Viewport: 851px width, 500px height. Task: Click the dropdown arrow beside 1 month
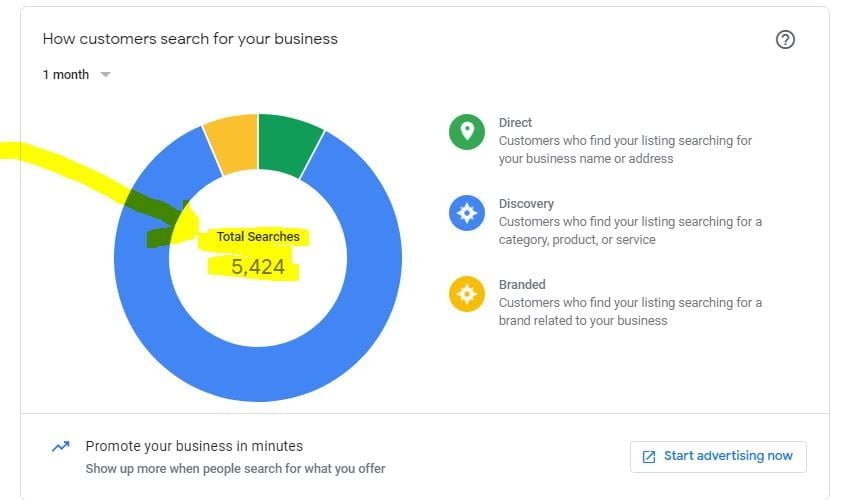pyautogui.click(x=105, y=75)
